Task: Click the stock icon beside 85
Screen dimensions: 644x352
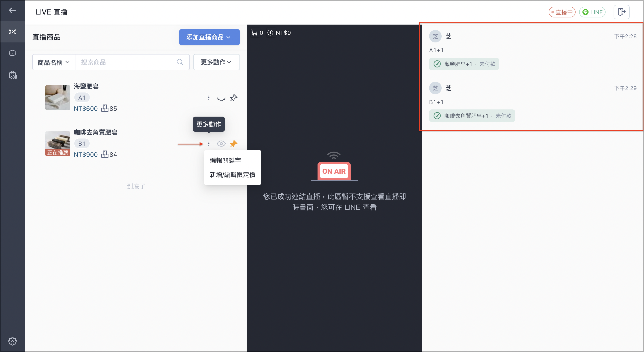Action: pos(105,108)
